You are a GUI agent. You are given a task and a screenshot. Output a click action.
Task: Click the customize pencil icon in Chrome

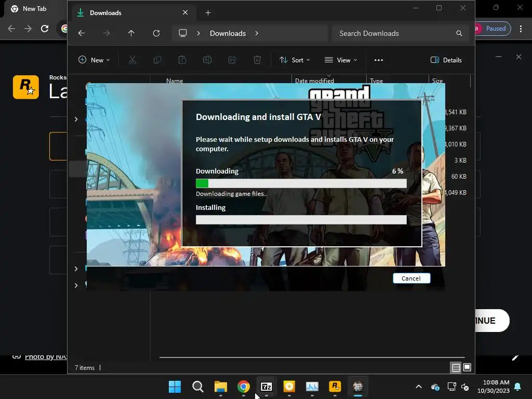pyautogui.click(x=515, y=357)
